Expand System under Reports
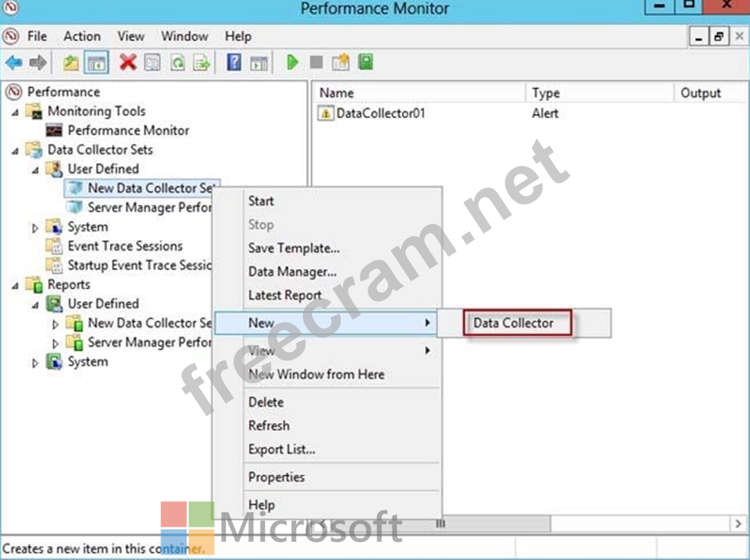 35,363
